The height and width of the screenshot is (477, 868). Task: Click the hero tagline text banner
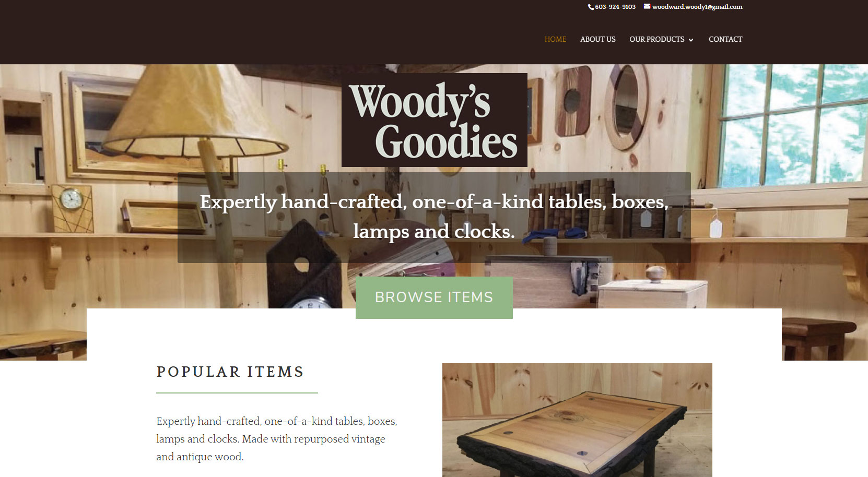(x=434, y=217)
